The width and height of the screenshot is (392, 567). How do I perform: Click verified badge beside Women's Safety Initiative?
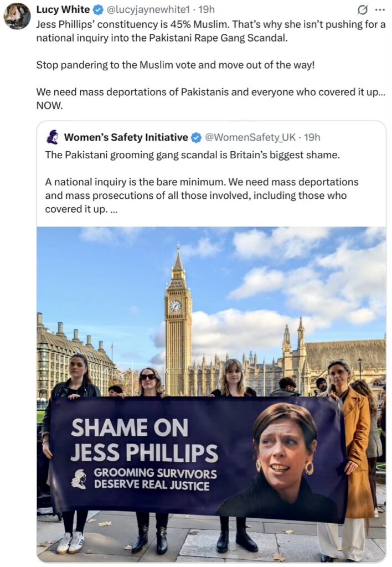click(x=196, y=137)
